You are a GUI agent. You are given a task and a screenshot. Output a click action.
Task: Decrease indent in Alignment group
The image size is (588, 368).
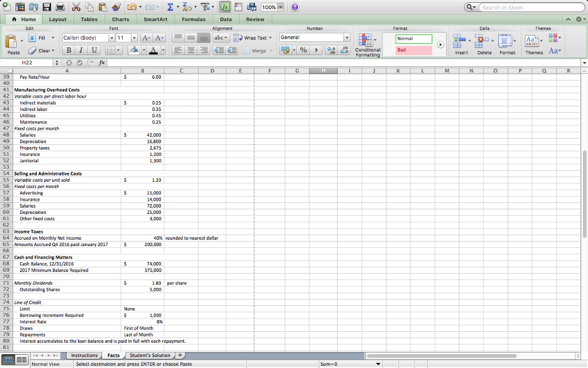click(219, 51)
